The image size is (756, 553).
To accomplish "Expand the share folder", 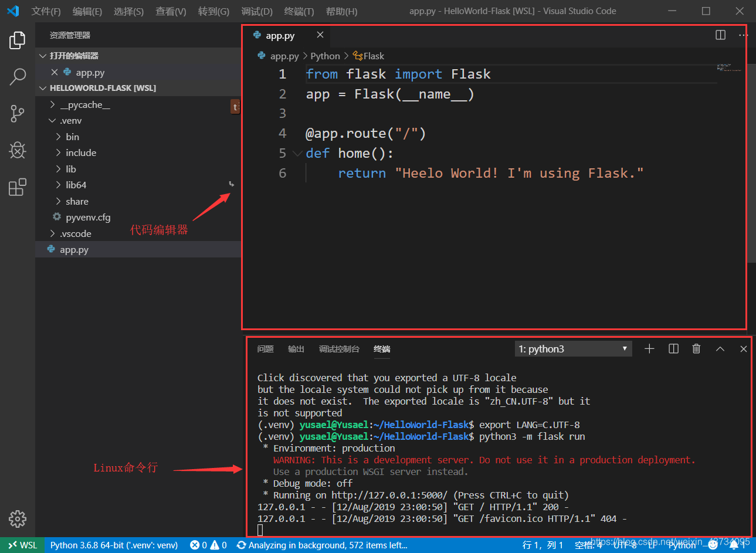I will (59, 201).
